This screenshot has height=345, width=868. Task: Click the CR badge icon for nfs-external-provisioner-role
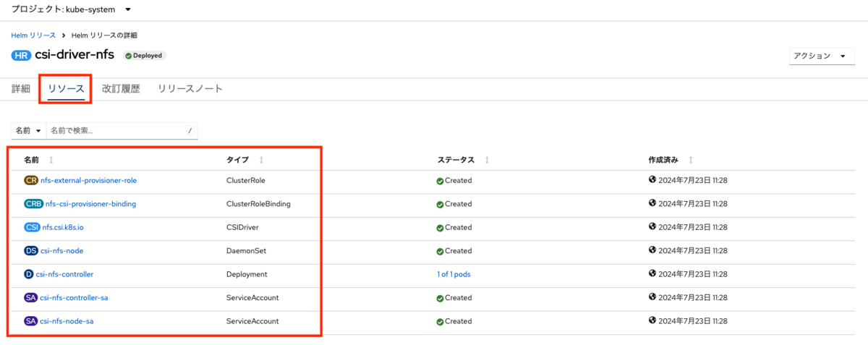(x=31, y=180)
